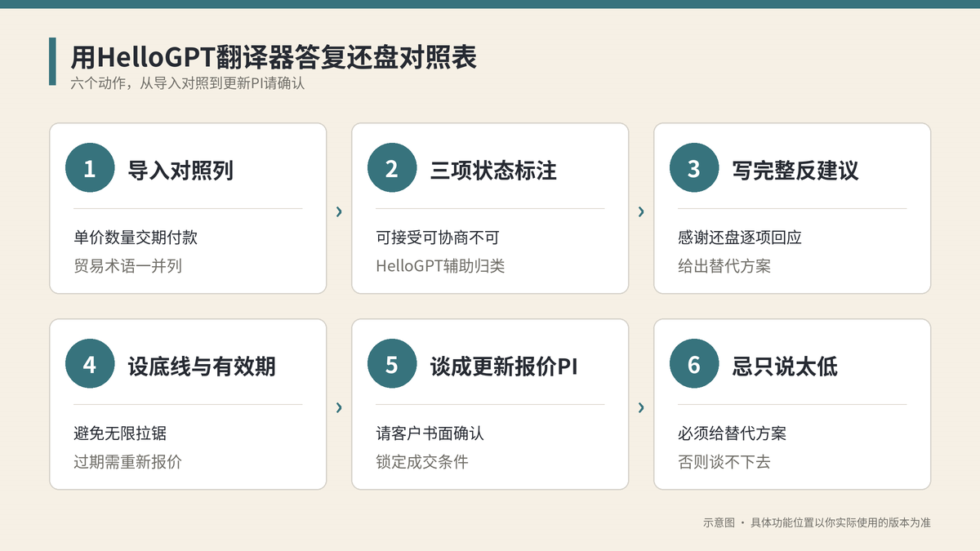
Task: Click the slide title 用HelloGPT翻译器答复还盘对照表
Action: 274,57
